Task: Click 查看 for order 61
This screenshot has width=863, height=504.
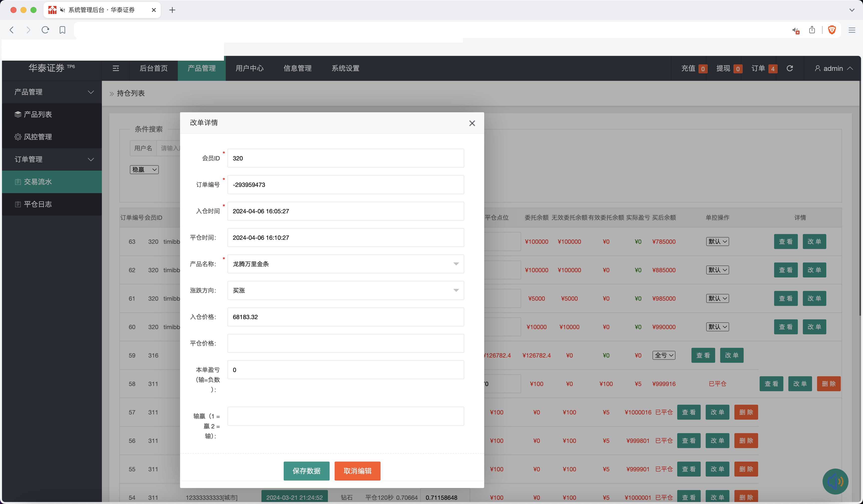Action: tap(786, 298)
